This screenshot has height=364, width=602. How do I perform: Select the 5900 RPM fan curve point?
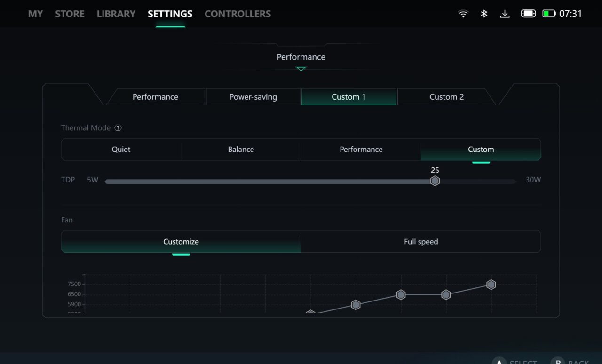pos(356,305)
